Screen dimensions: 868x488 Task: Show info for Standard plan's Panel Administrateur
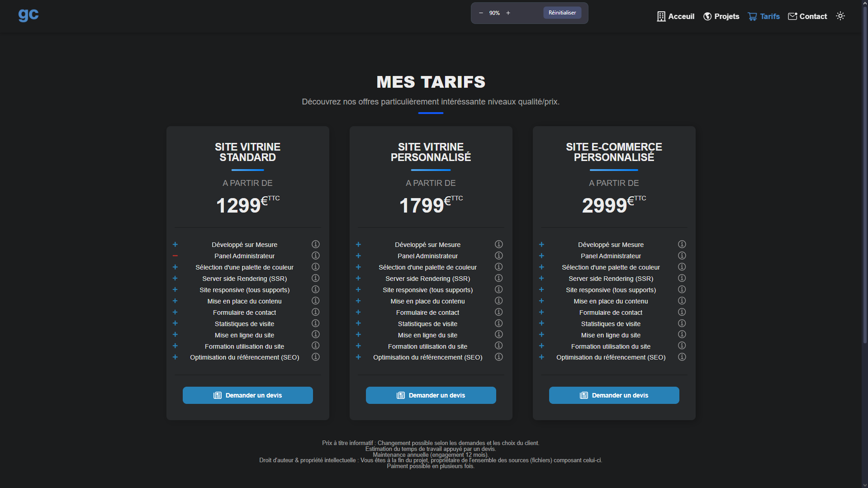point(316,256)
